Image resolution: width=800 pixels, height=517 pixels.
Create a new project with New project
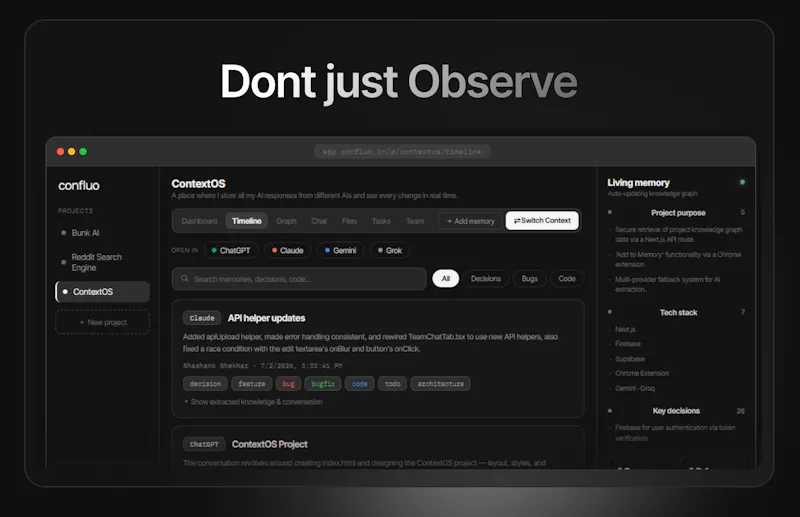[x=103, y=323]
